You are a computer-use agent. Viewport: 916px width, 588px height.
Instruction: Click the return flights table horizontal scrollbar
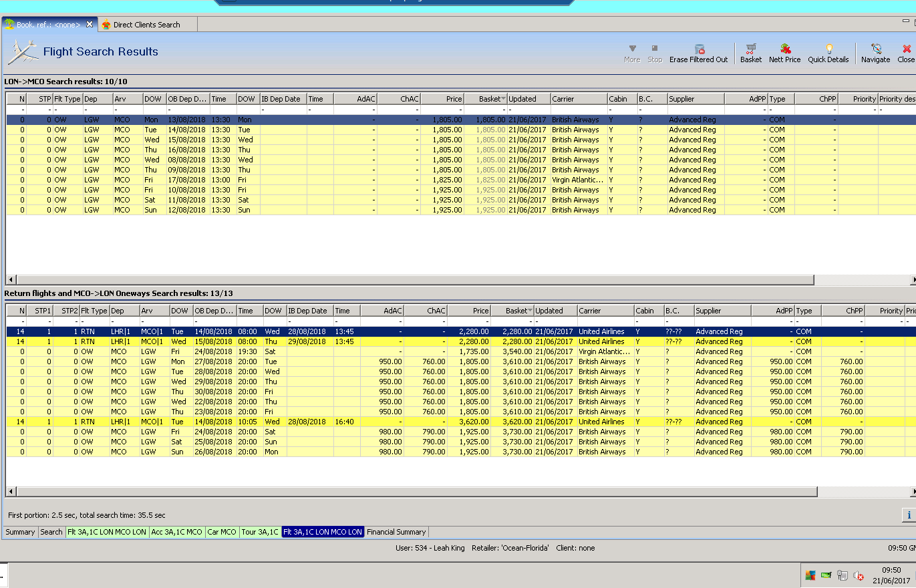coord(414,492)
